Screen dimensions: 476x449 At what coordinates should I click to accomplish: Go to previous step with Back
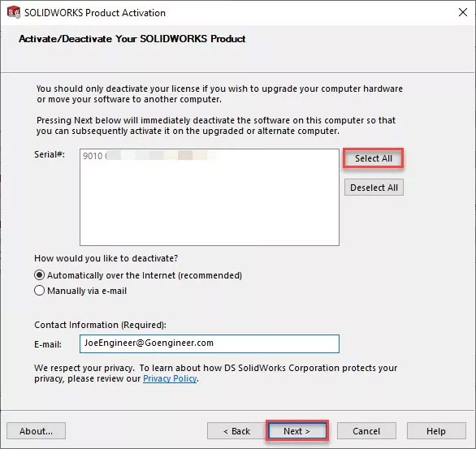[237, 431]
